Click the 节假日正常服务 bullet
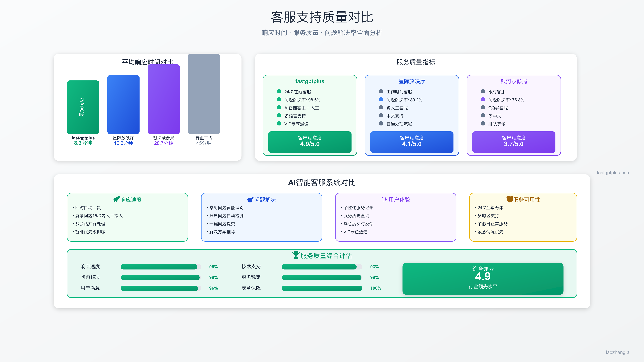644x362 pixels. point(491,224)
